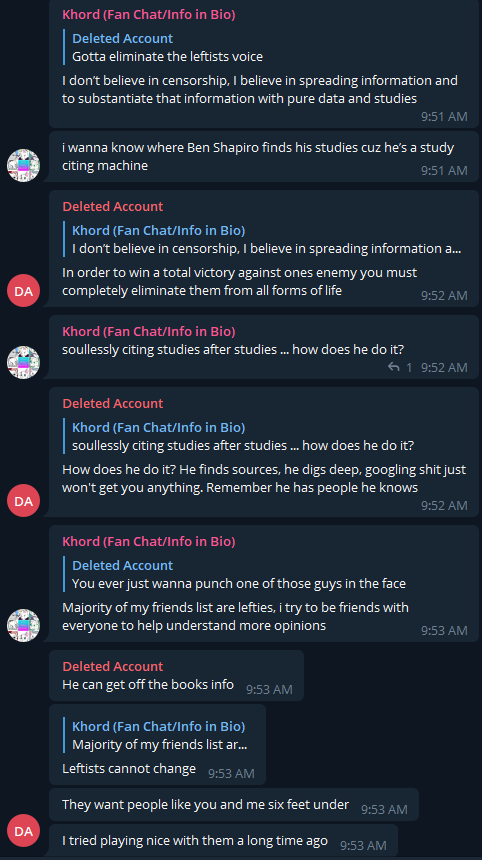
Task: Click the bottom DA avatar near 'playing nice' message
Action: click(x=24, y=831)
